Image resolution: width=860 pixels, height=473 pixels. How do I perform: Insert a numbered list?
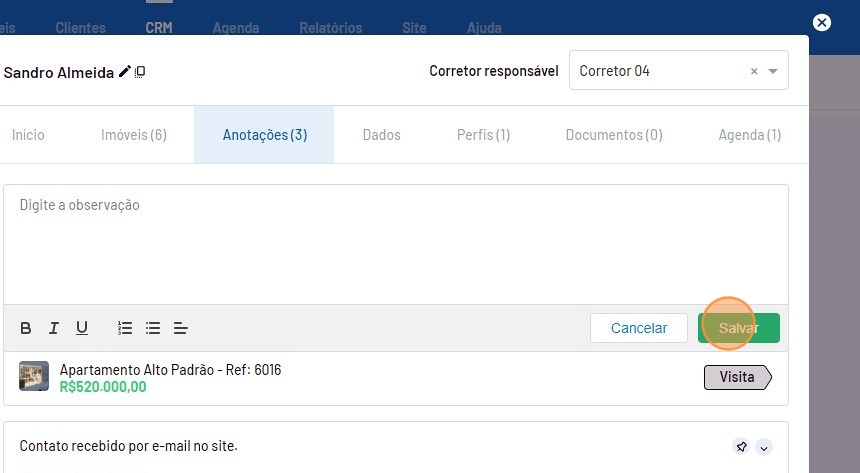pos(125,328)
